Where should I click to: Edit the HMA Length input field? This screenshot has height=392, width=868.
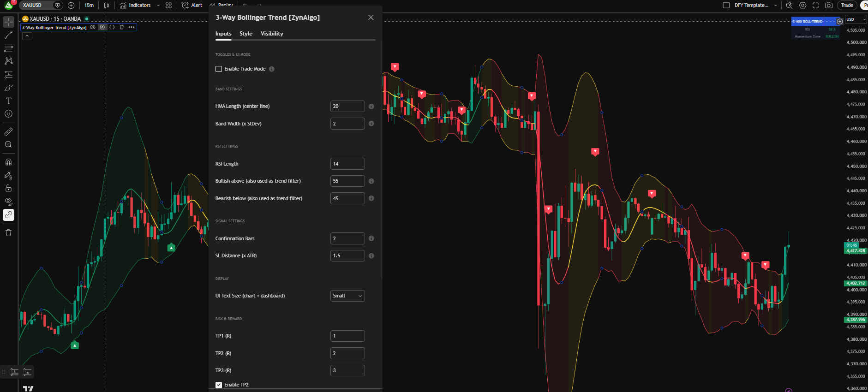pos(347,106)
